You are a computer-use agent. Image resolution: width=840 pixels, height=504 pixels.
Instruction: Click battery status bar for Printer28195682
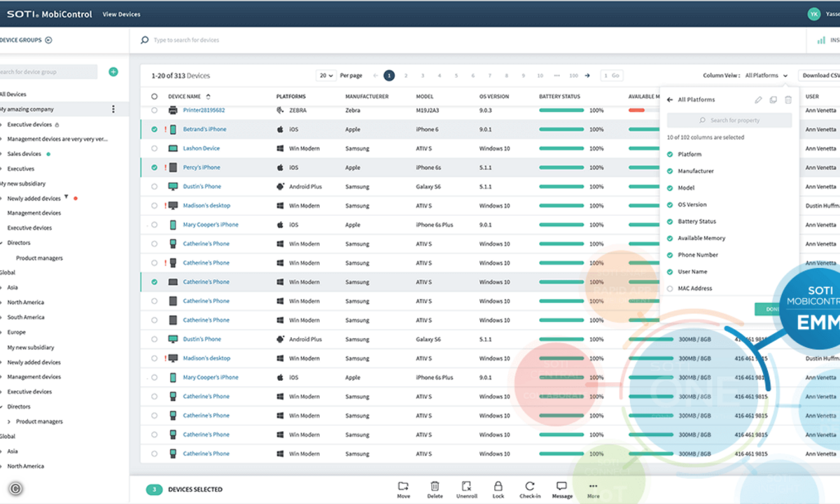(x=561, y=110)
